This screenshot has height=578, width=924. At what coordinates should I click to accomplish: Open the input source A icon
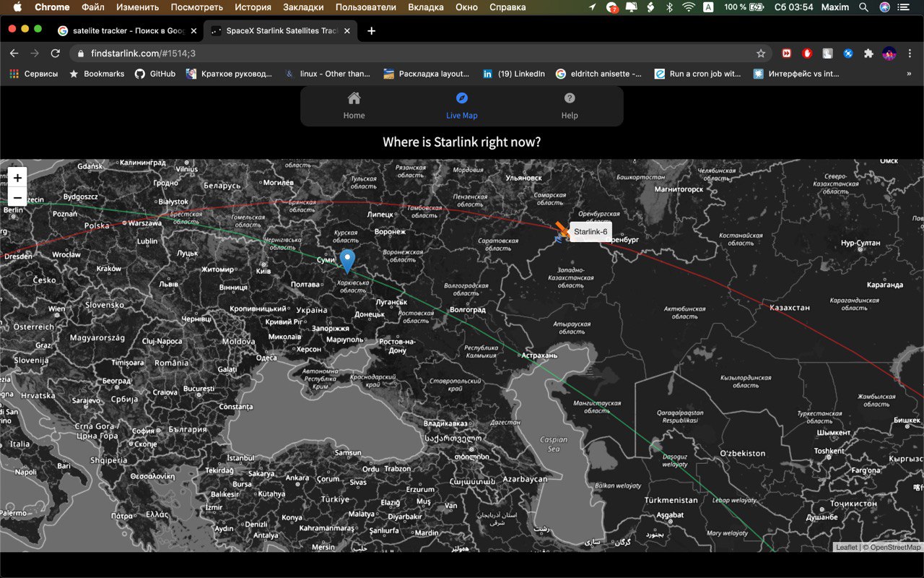pyautogui.click(x=708, y=7)
